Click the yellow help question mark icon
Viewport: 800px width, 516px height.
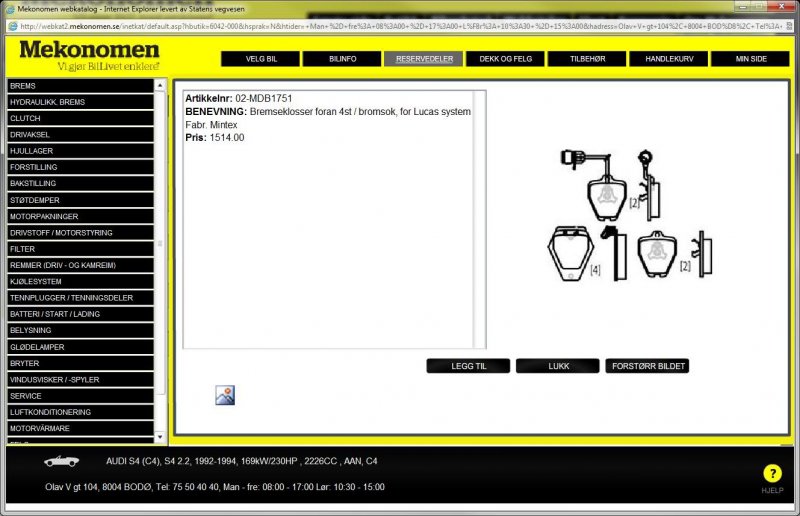point(771,474)
